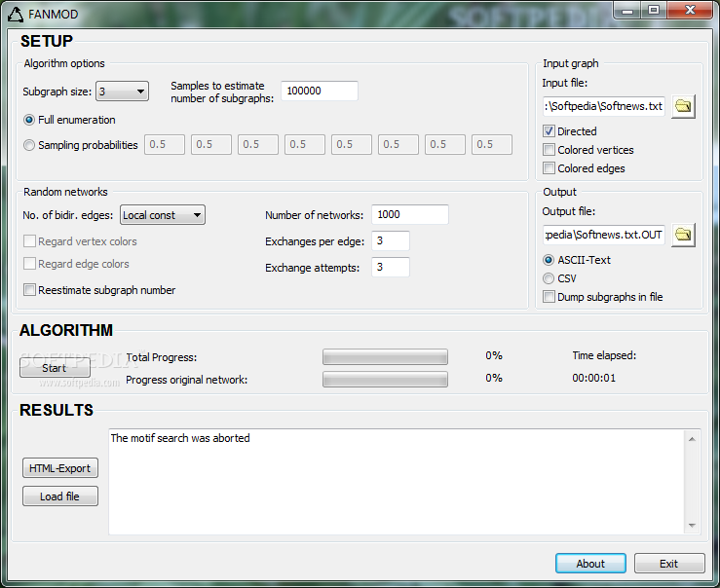Click the Output file path field

[603, 235]
